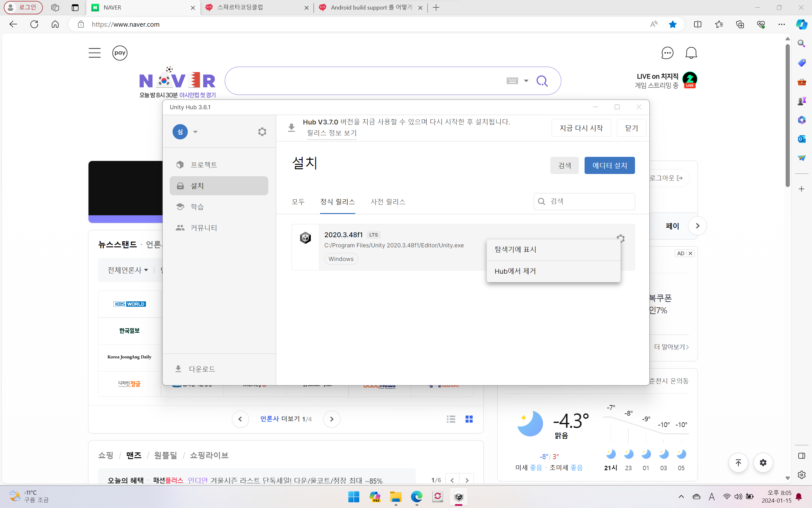Switch to 모두 tab
This screenshot has height=508, width=812.
click(x=298, y=202)
